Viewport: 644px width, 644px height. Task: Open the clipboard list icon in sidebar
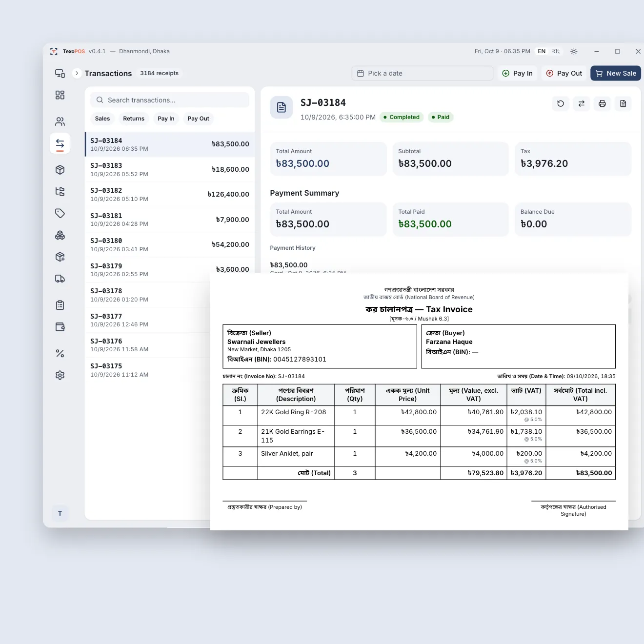coord(60,305)
